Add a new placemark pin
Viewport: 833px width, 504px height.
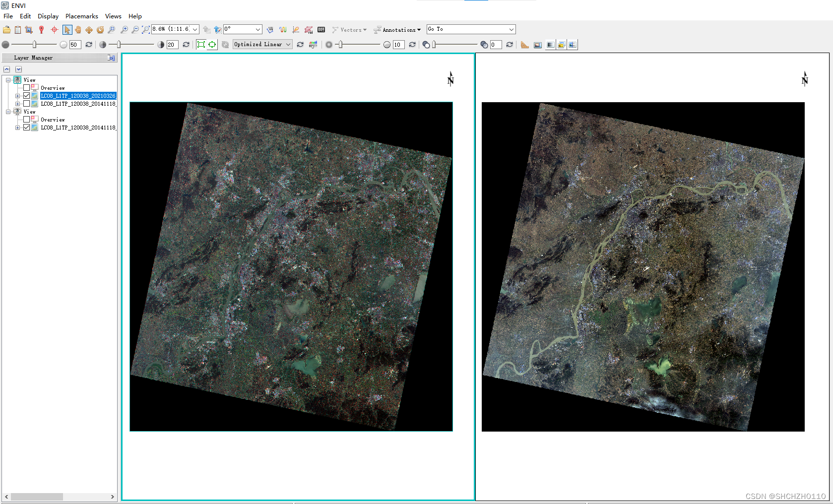click(x=41, y=29)
